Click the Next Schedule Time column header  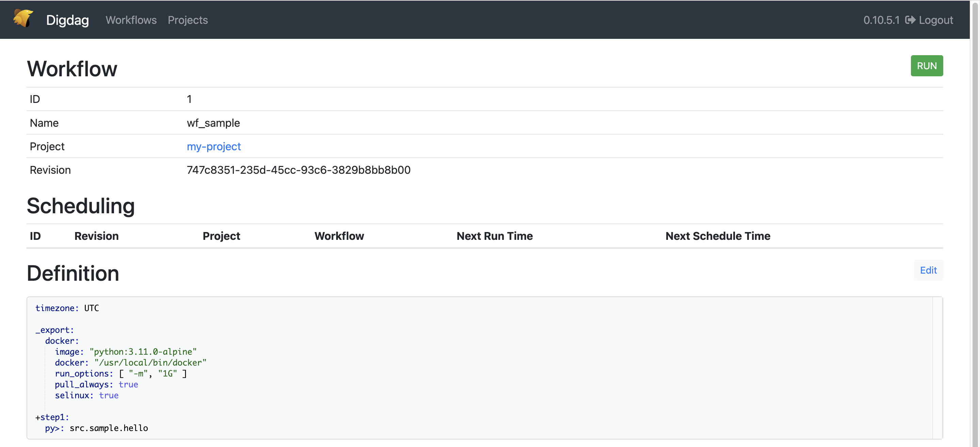[718, 236]
